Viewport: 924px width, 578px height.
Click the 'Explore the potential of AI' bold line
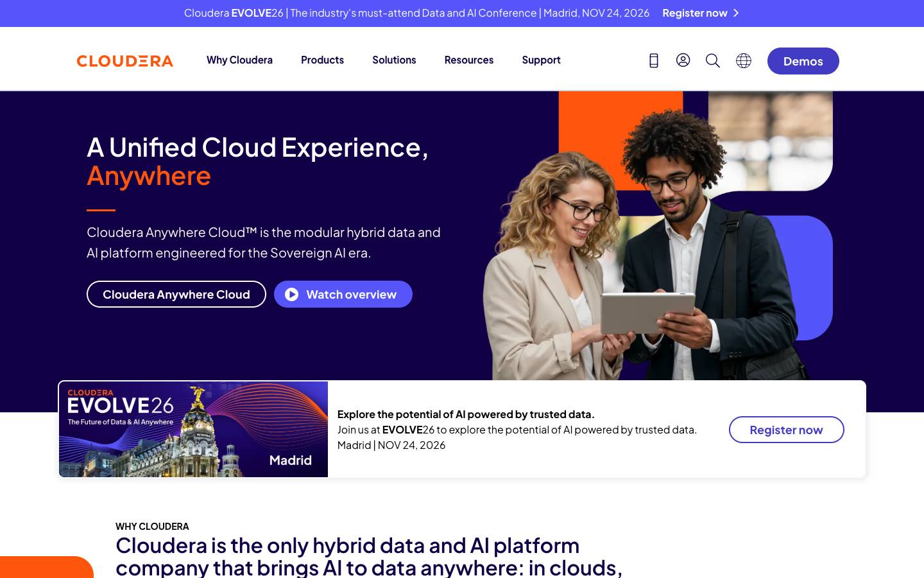click(x=466, y=414)
